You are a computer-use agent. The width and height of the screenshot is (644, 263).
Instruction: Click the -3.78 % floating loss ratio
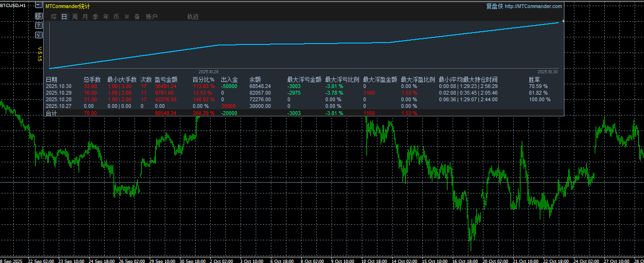tap(334, 93)
